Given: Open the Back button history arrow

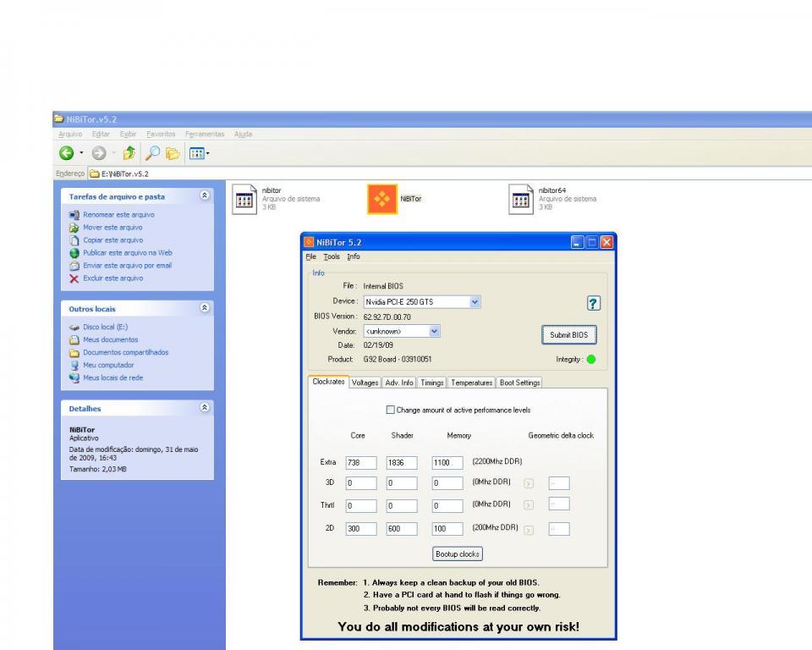Looking at the screenshot, I should click(x=81, y=153).
